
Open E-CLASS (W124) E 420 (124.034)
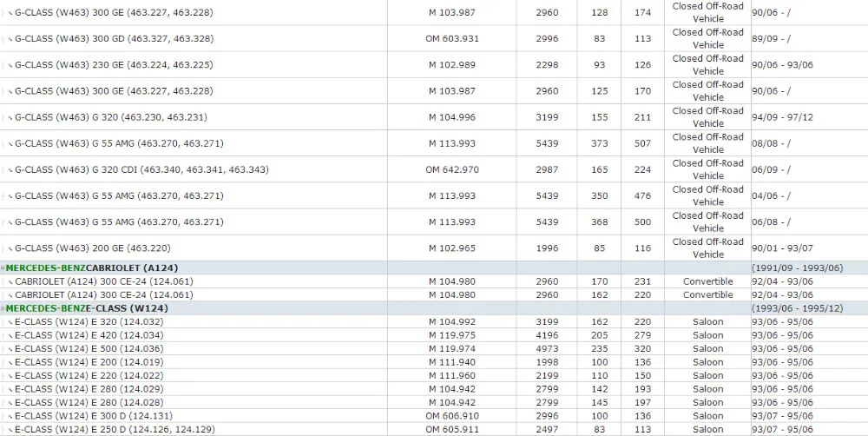(89, 335)
